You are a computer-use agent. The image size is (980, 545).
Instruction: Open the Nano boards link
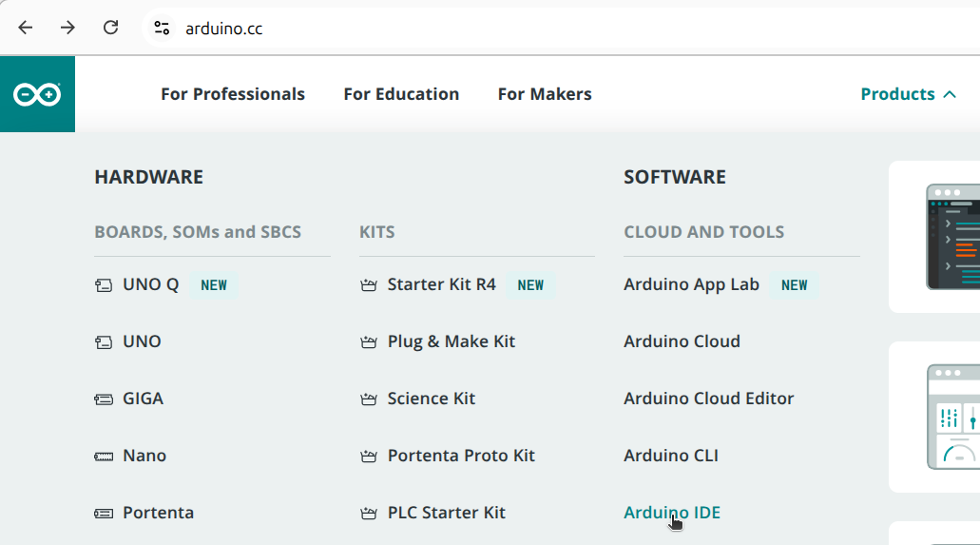pos(144,456)
